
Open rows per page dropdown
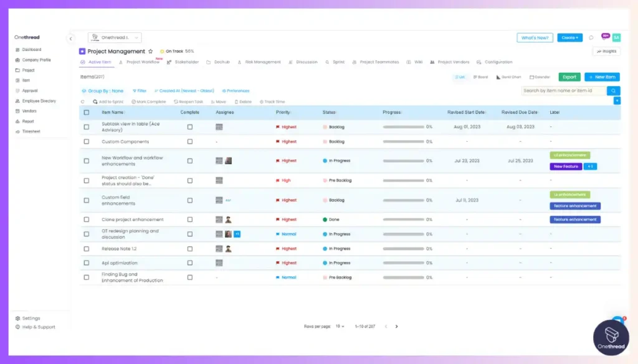pos(340,326)
